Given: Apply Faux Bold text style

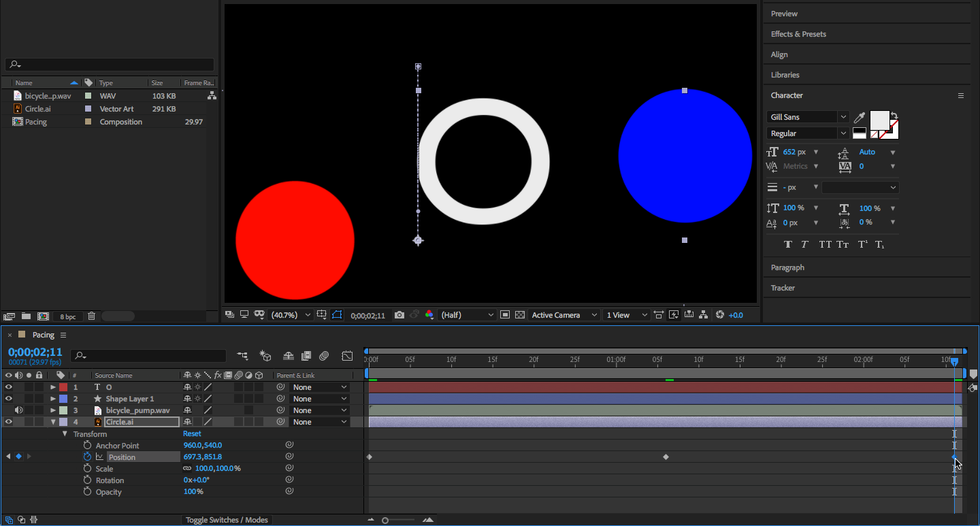Looking at the screenshot, I should point(788,244).
